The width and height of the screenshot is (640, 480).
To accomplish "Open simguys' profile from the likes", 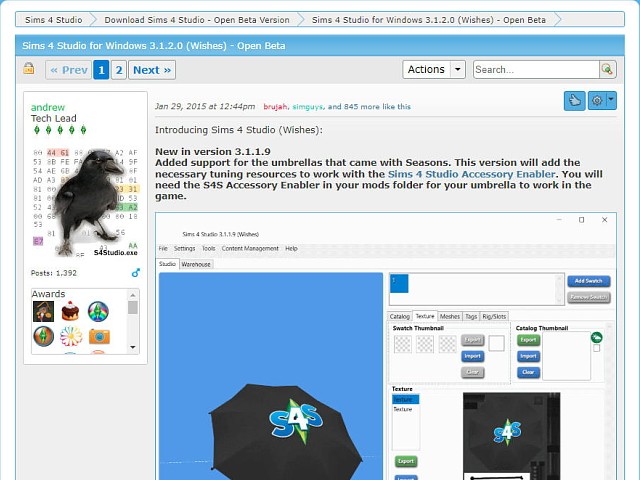I will point(307,107).
